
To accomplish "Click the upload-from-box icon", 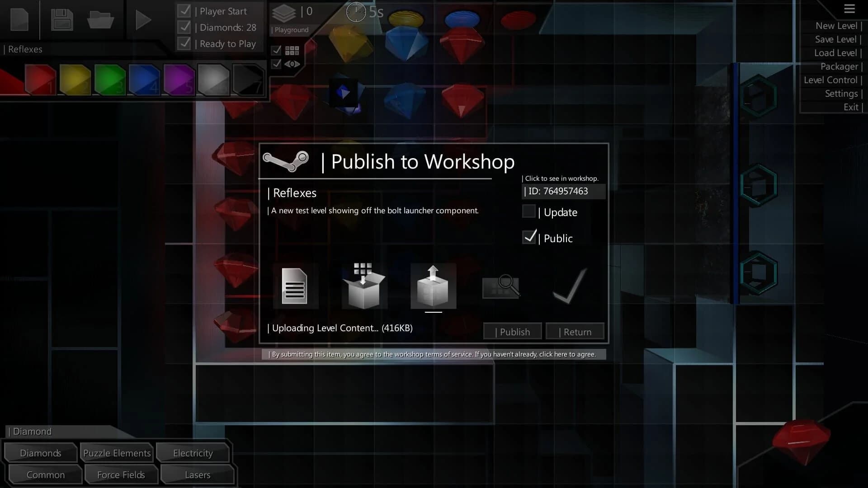I will pyautogui.click(x=433, y=286).
